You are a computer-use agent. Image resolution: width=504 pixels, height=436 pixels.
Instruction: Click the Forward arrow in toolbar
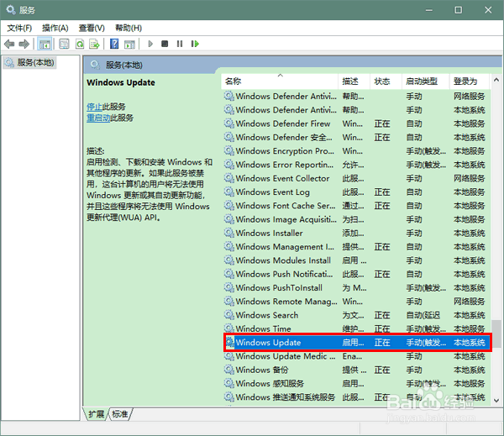(24, 44)
